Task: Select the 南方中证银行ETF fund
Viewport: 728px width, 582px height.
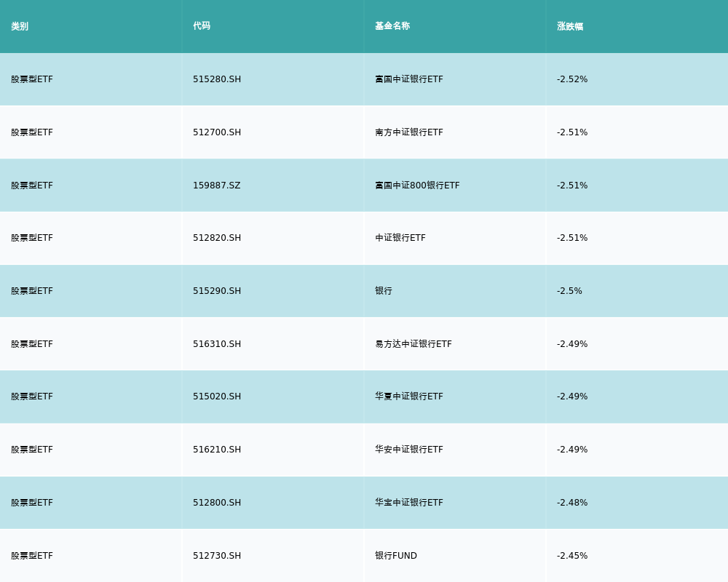Action: [x=409, y=132]
